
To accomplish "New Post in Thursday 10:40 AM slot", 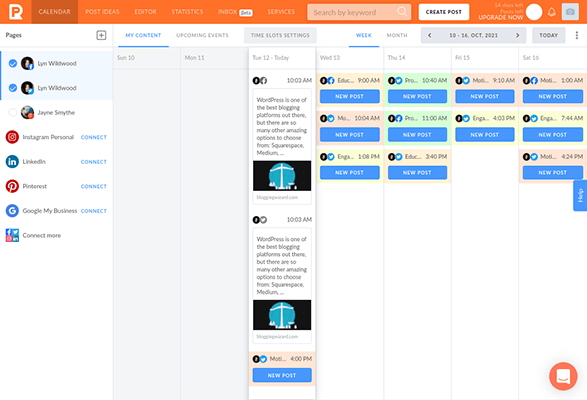I will tap(417, 97).
